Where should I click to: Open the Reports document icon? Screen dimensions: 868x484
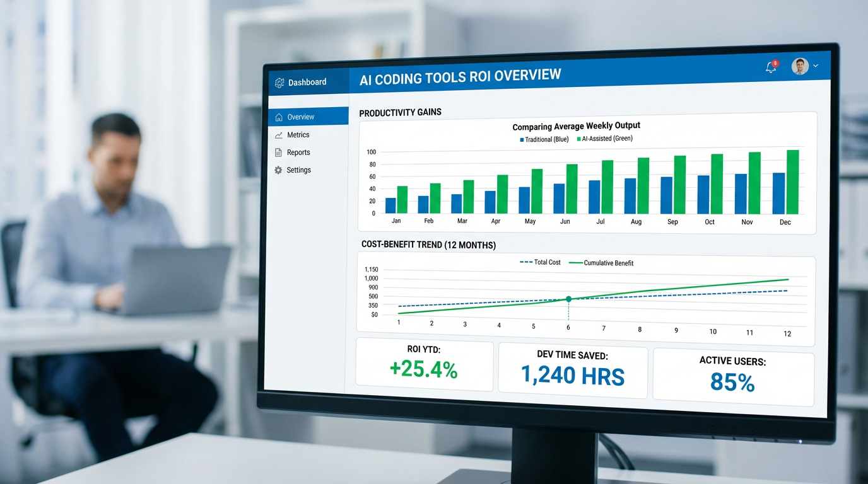click(x=277, y=152)
